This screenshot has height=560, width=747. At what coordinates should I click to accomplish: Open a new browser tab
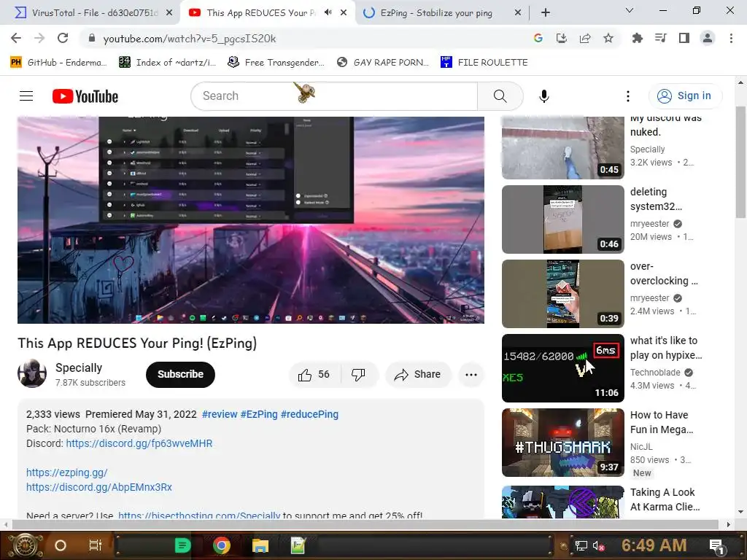(x=546, y=13)
